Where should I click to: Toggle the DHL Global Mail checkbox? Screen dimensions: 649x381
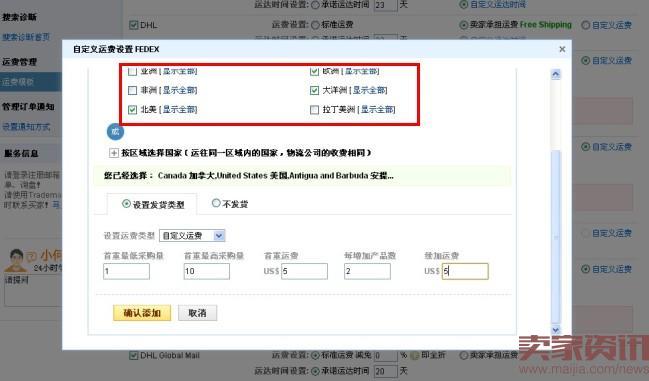click(133, 355)
